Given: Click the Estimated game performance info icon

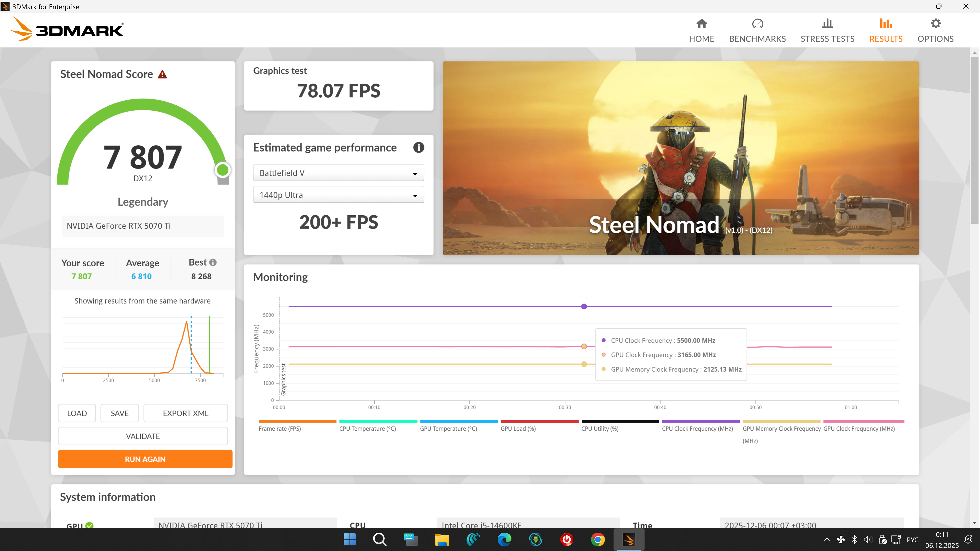Looking at the screenshot, I should coord(419,147).
